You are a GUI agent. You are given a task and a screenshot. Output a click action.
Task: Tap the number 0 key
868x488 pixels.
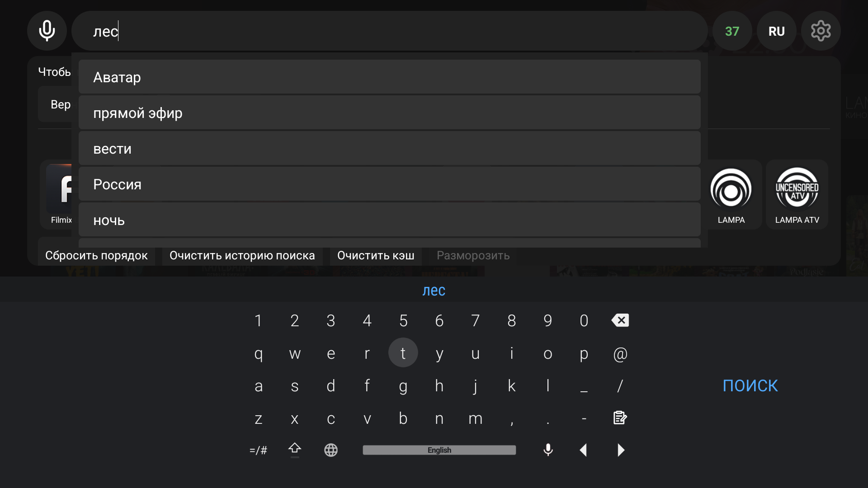(584, 320)
